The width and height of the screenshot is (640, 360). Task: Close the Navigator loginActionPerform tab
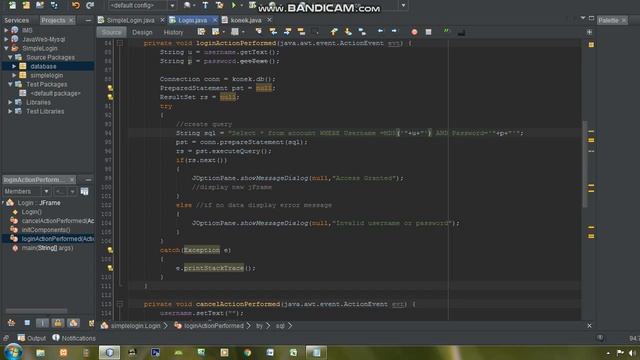[x=72, y=180]
